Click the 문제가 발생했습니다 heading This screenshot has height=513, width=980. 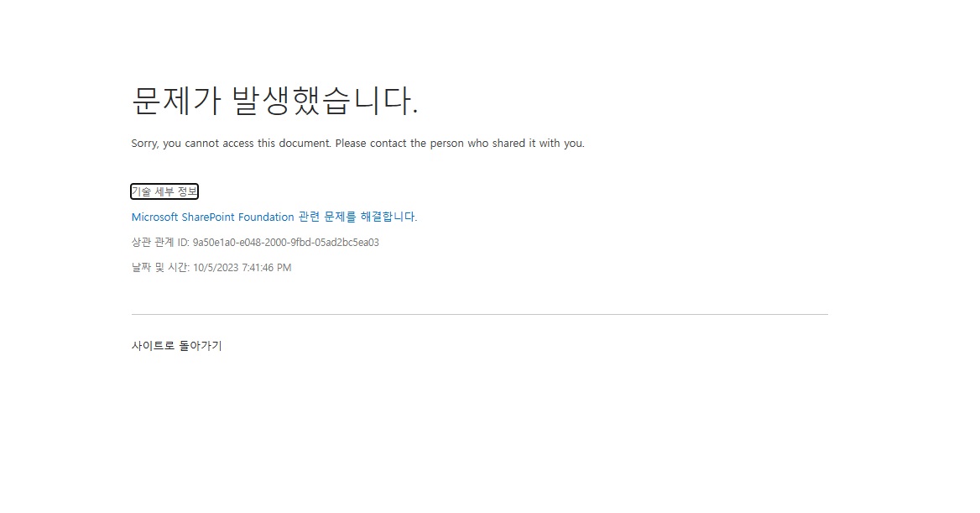275,100
